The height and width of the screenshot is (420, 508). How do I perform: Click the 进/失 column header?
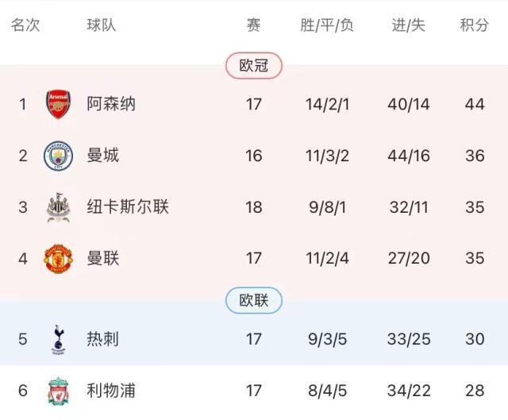(409, 25)
